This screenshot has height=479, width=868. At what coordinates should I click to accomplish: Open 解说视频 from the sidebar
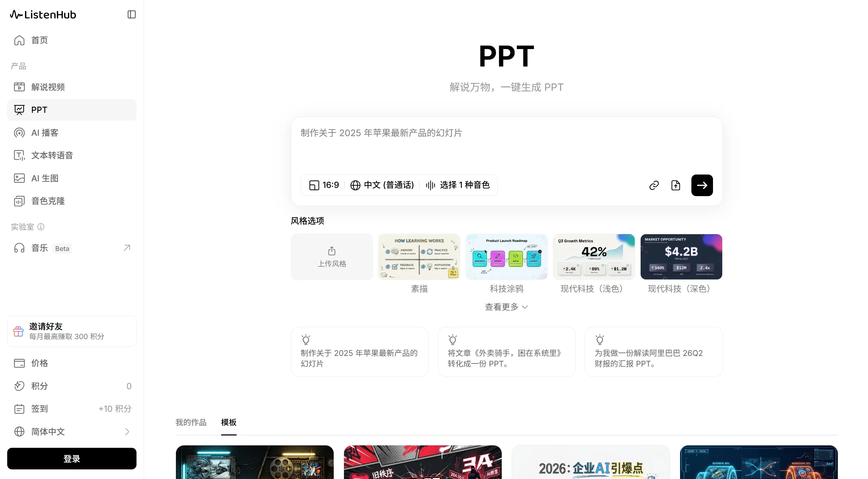tap(48, 87)
